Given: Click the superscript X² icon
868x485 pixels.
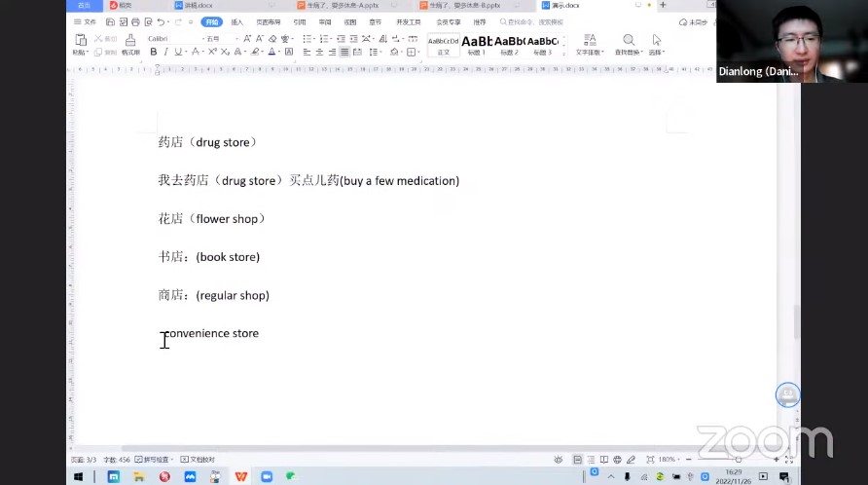Looking at the screenshot, I should 212,52.
